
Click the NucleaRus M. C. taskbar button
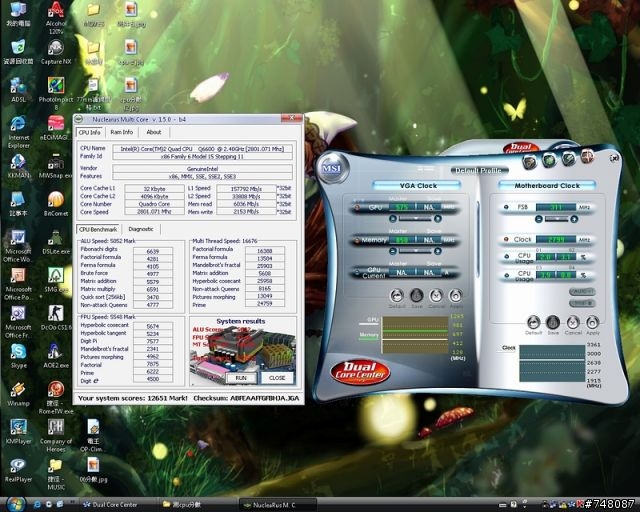click(x=277, y=505)
